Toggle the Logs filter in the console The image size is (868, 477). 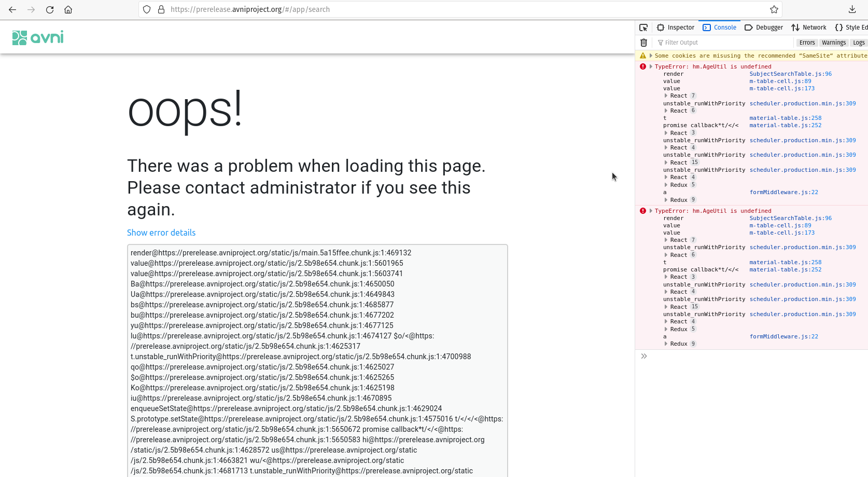(859, 42)
